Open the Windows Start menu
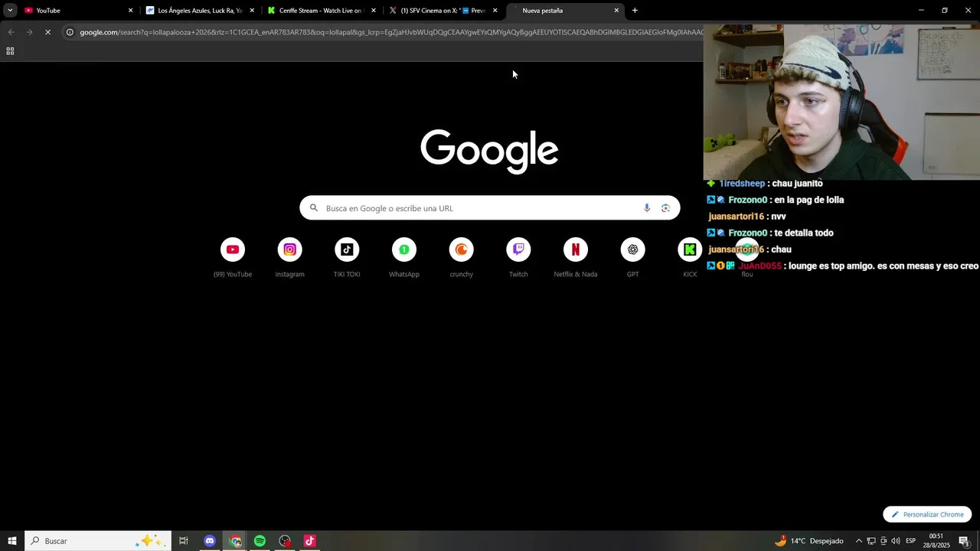 (x=12, y=541)
